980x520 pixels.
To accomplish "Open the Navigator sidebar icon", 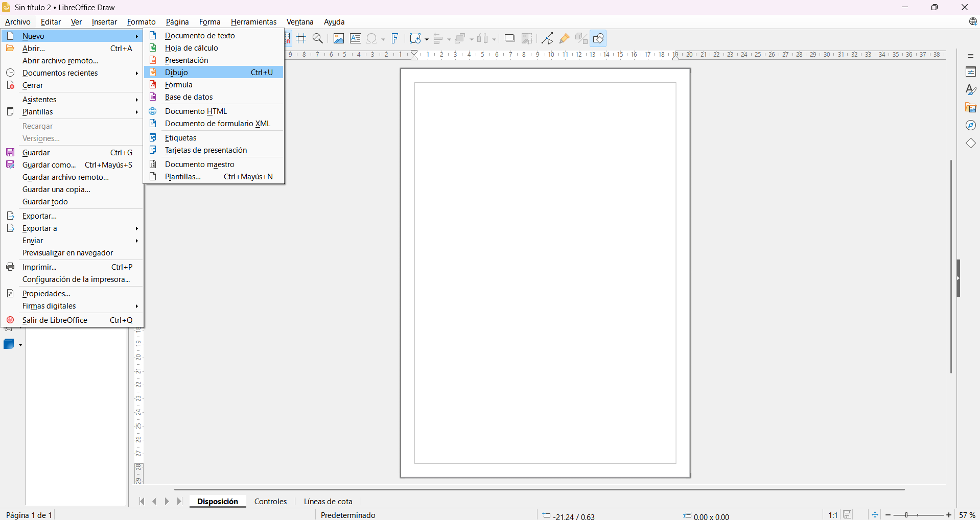I will (x=971, y=126).
